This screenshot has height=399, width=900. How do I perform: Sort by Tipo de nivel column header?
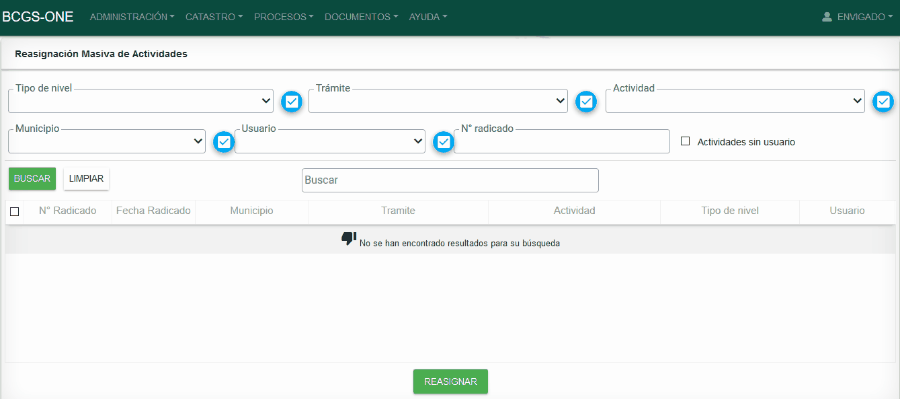tap(730, 211)
